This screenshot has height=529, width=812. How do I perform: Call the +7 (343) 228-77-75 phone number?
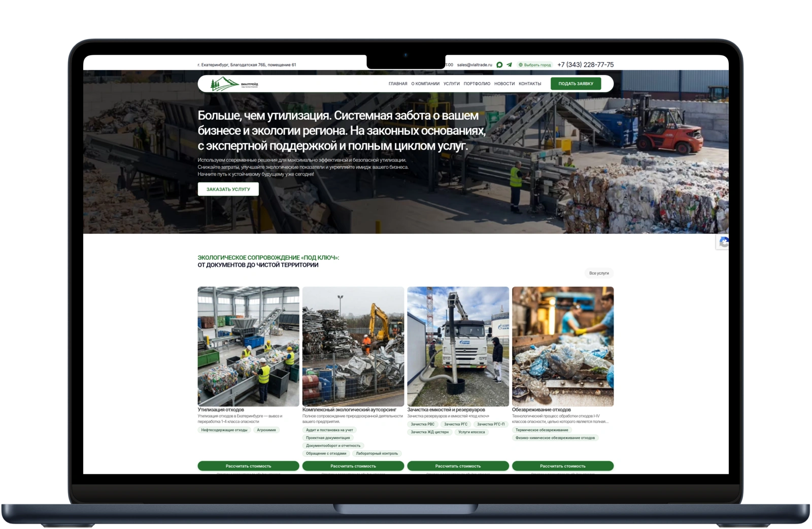[585, 65]
